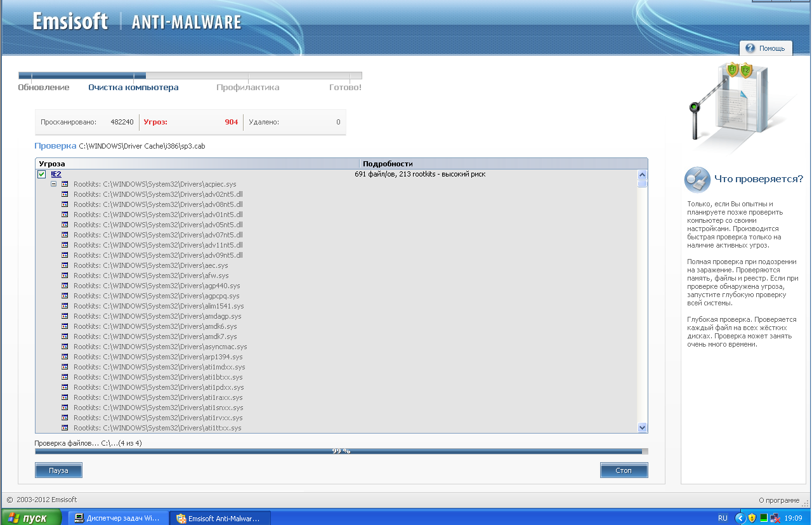
Task: Click the file icon beside adv02nt5.dll
Action: (x=65, y=194)
